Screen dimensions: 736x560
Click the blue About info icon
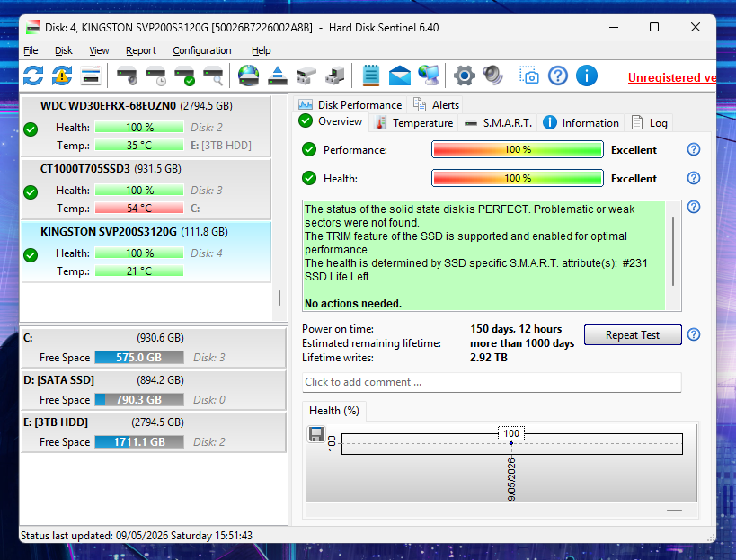[587, 76]
